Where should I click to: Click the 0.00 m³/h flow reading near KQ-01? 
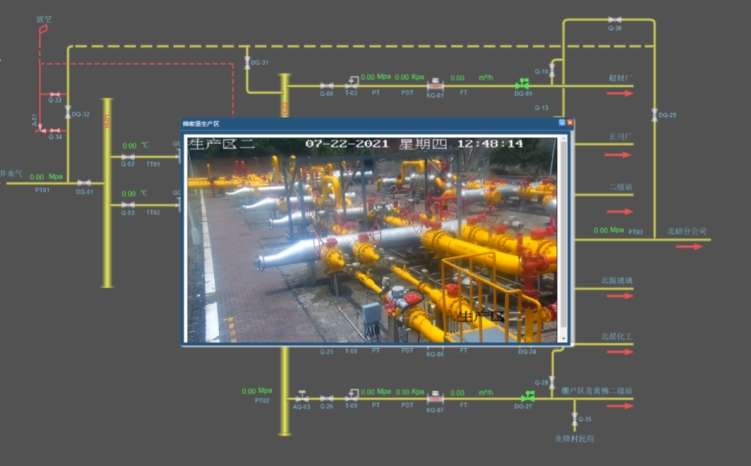point(472,78)
